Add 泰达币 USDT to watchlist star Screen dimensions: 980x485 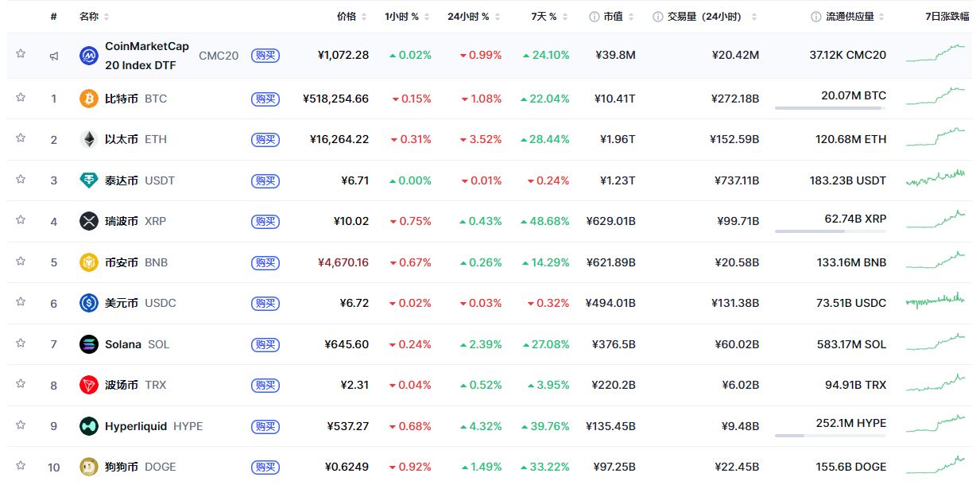(x=21, y=179)
